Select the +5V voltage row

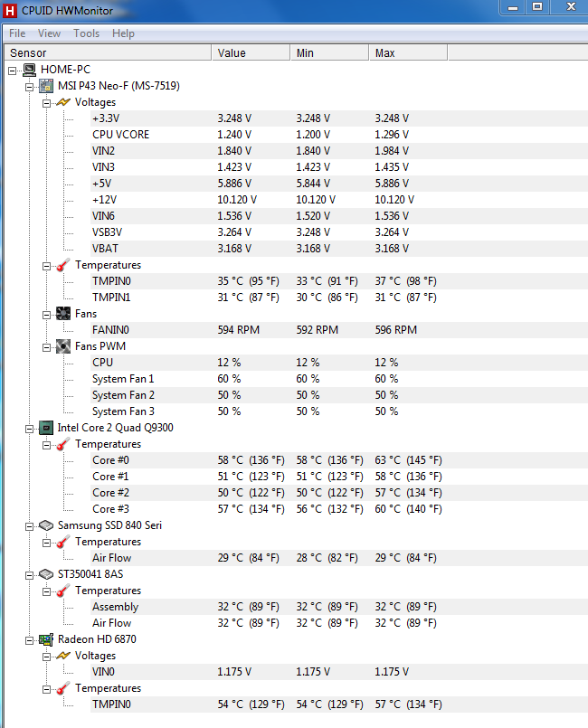[x=339, y=184]
